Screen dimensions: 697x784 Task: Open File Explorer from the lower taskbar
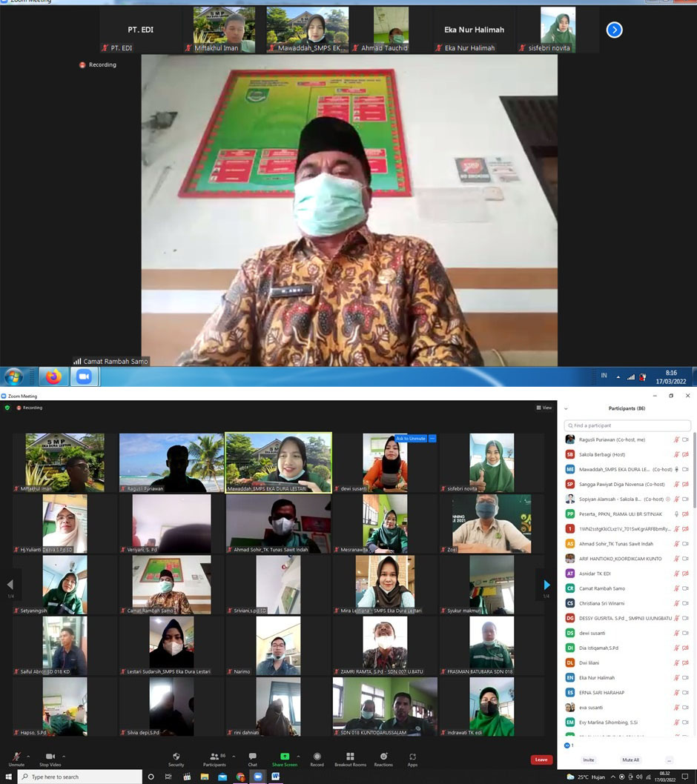point(205,777)
